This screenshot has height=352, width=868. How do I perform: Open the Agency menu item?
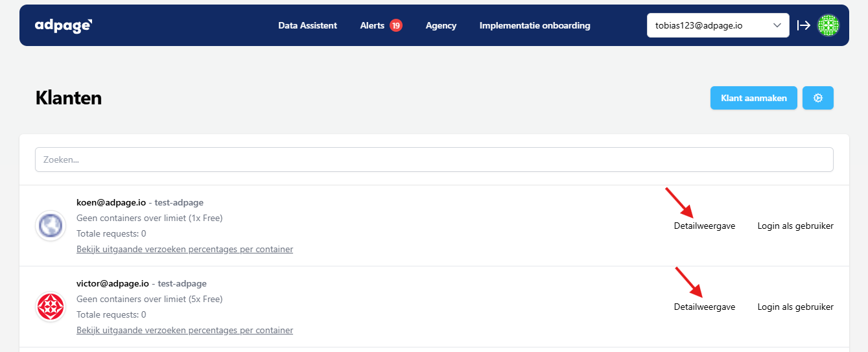(x=441, y=26)
